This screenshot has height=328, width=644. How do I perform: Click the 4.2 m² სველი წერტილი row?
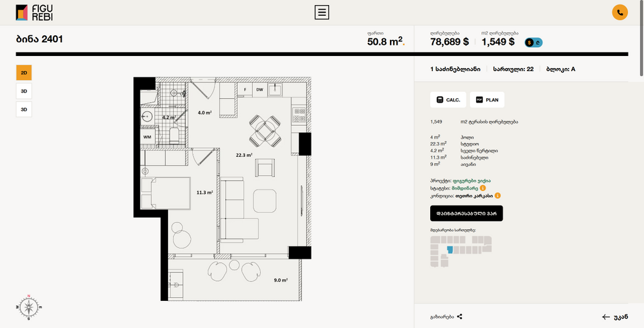tap(464, 151)
